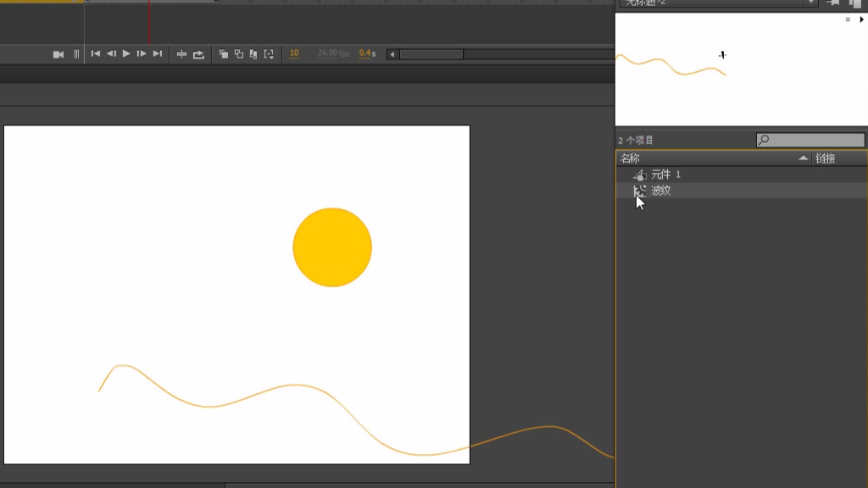
Task: Click the Play button in timeline controls
Action: (126, 54)
